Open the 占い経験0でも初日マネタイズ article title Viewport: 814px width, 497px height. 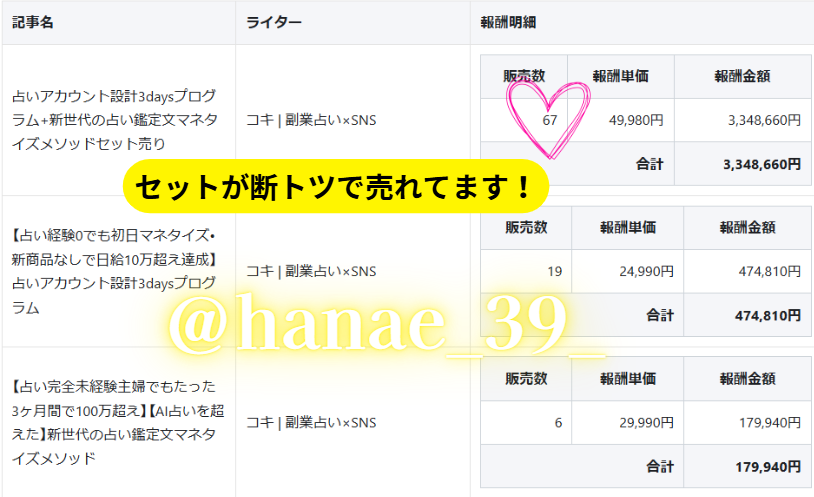114,271
